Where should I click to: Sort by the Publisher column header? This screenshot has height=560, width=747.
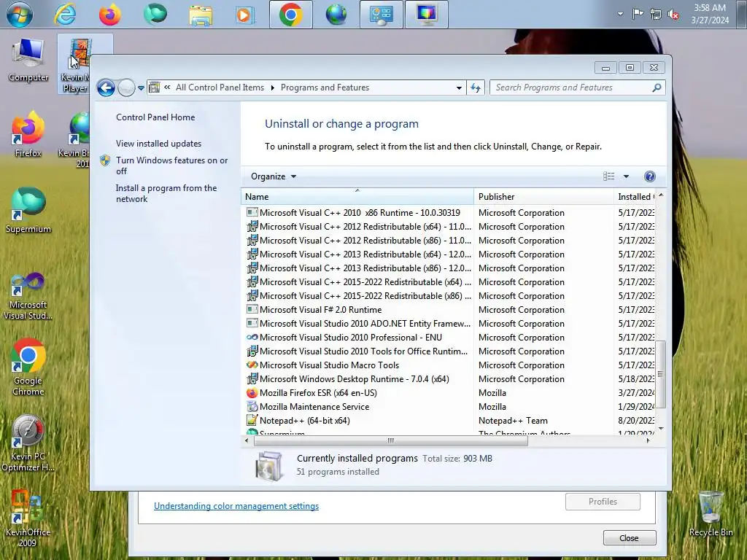543,196
